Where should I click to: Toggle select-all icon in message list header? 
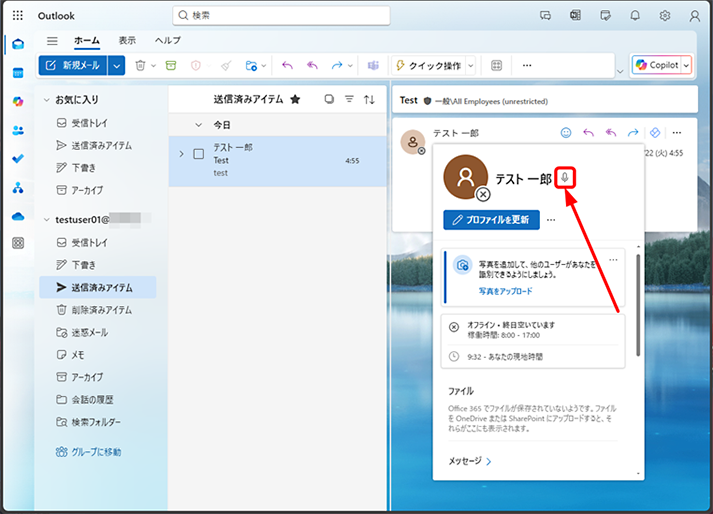(x=329, y=99)
